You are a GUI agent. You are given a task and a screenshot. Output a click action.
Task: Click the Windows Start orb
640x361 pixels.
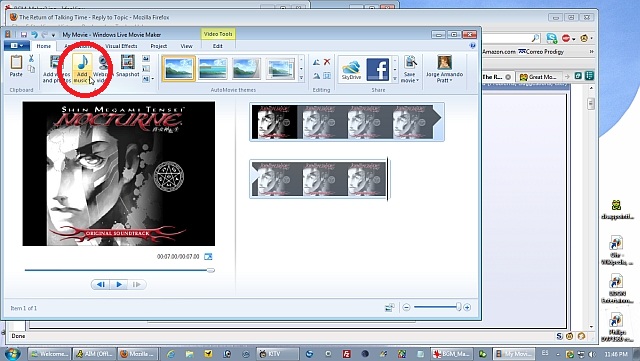click(x=12, y=353)
